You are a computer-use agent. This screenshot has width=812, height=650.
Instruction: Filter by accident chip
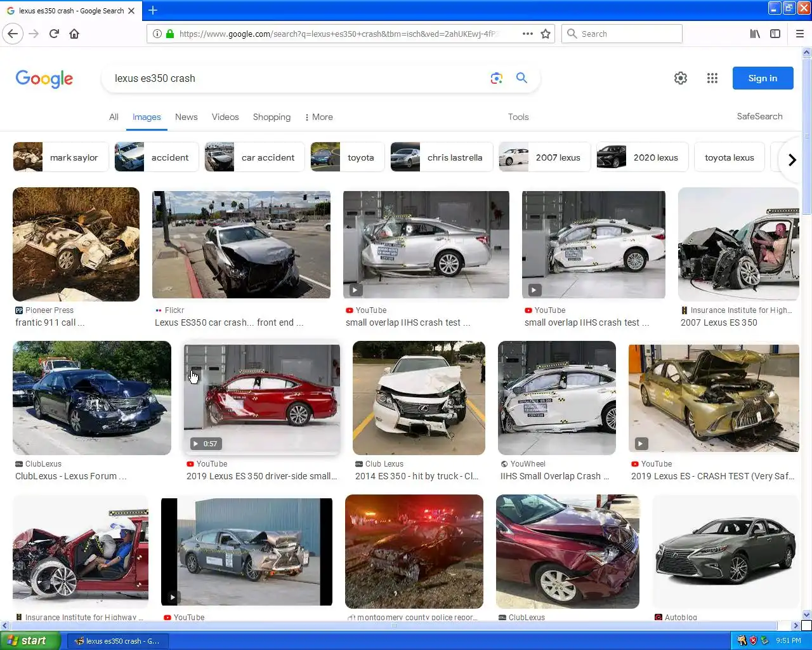click(x=156, y=157)
